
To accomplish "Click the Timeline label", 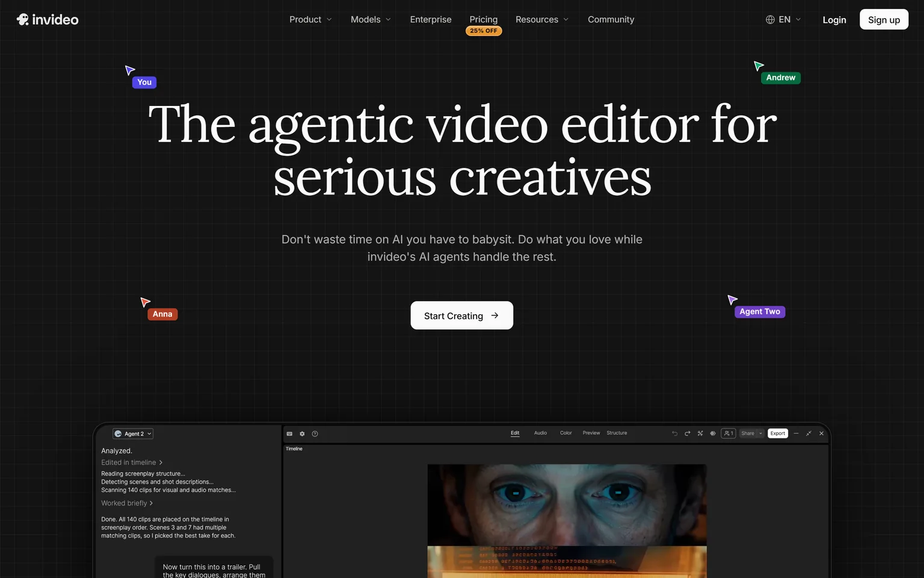I will point(294,449).
